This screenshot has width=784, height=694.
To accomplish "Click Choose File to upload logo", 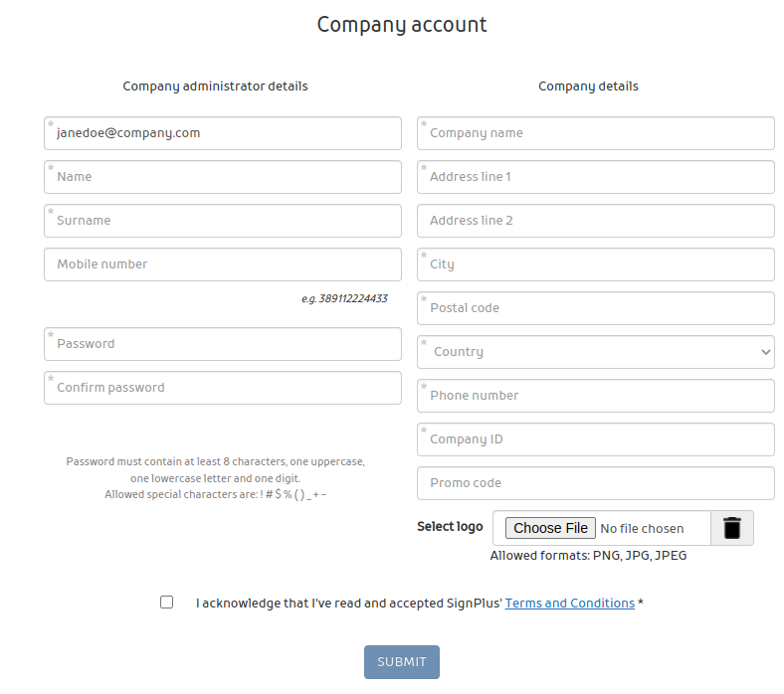I will point(550,528).
